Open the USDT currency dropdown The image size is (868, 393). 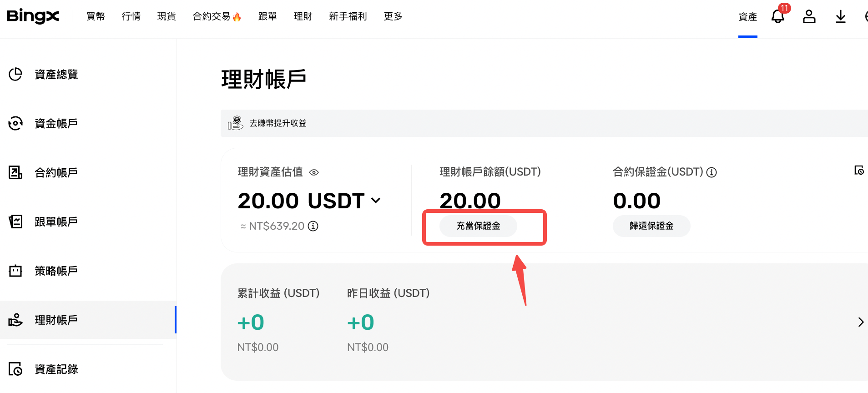coord(375,200)
